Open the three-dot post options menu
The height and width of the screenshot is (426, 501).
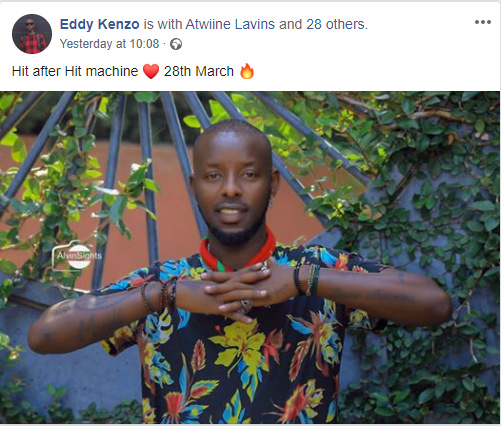[x=482, y=22]
